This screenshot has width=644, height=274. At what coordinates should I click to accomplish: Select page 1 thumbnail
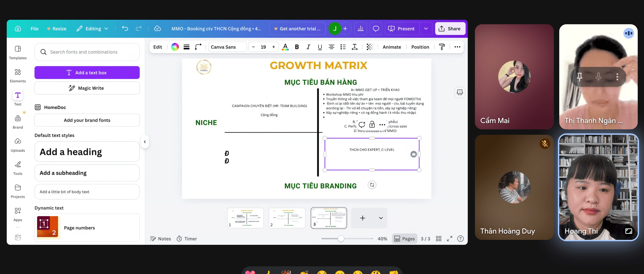[x=246, y=218]
